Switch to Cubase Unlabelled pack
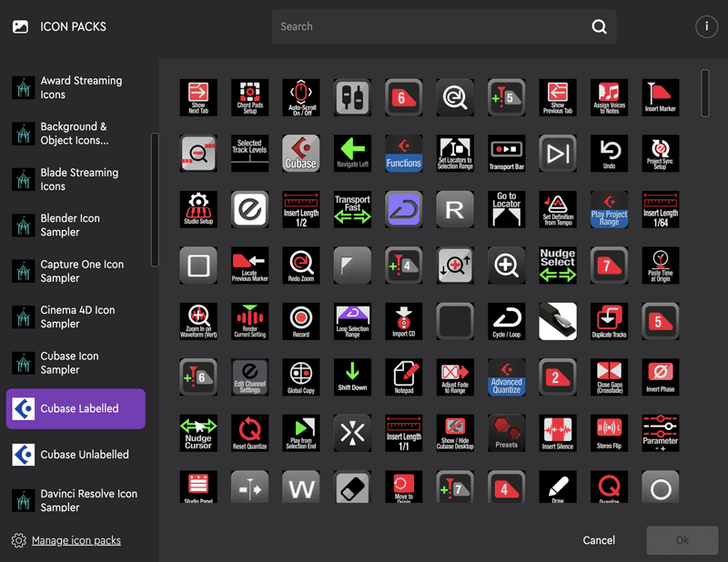This screenshot has width=728, height=562. 76,455
